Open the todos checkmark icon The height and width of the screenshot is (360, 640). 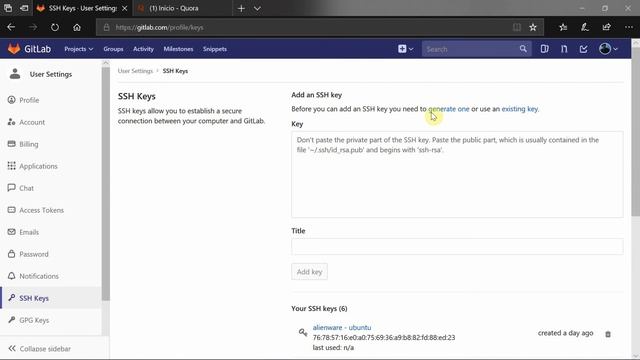click(x=584, y=49)
